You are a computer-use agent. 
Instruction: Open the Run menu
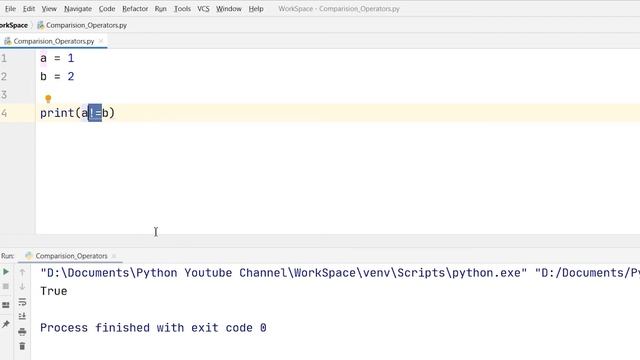click(x=160, y=9)
